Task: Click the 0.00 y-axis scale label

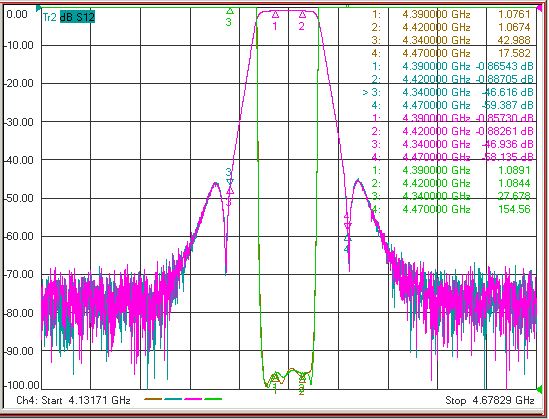Action: tap(17, 14)
